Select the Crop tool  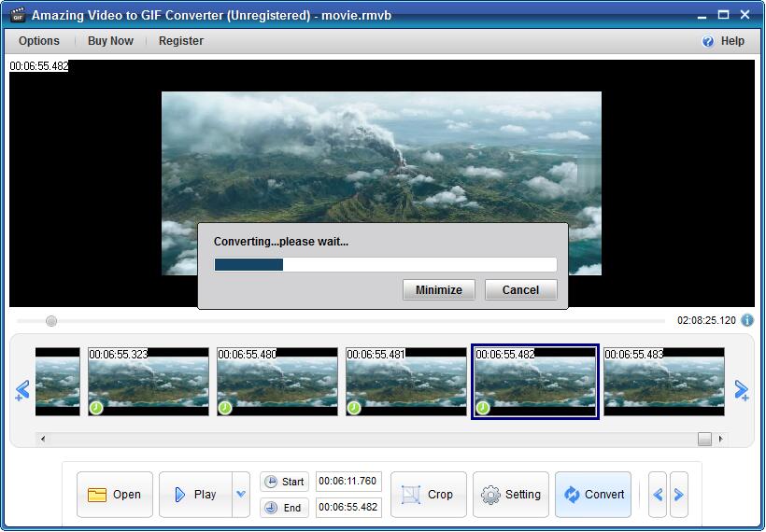tap(427, 495)
